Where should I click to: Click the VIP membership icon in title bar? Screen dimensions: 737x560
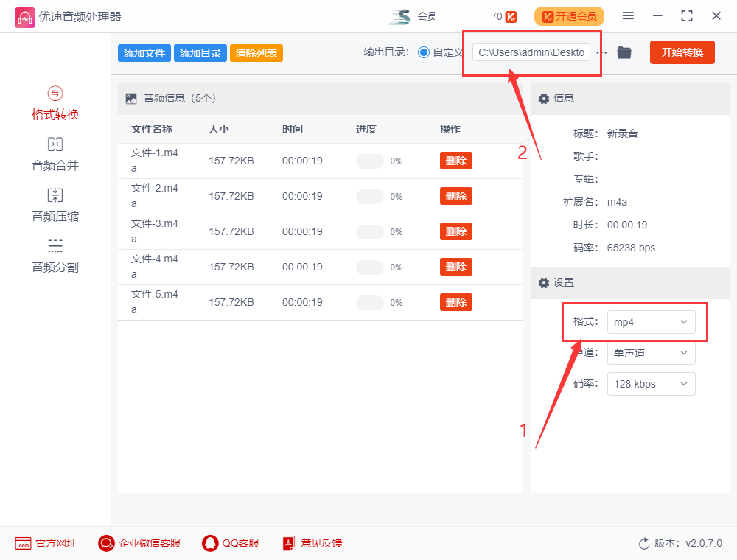click(x=511, y=15)
